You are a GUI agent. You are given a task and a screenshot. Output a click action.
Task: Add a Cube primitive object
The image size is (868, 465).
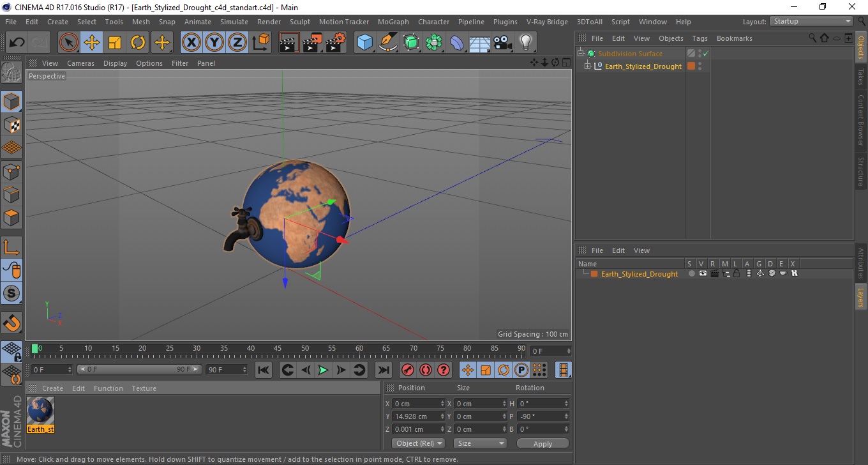pyautogui.click(x=365, y=43)
